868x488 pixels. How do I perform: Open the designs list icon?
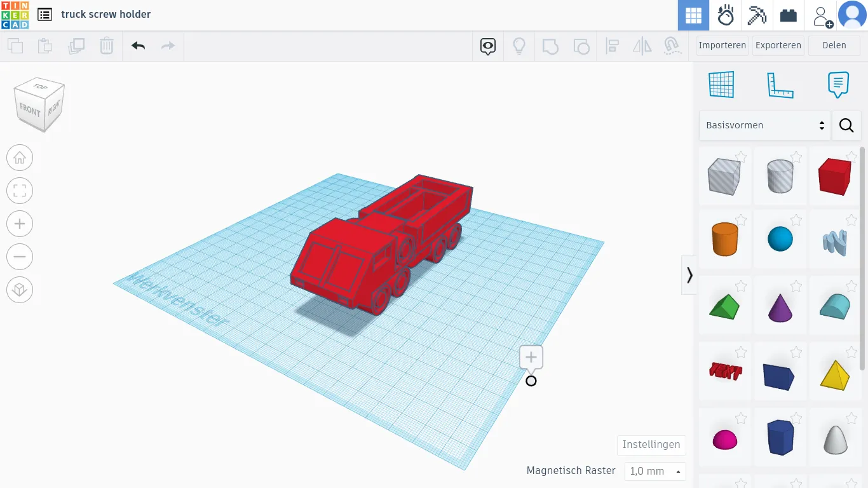pyautogui.click(x=44, y=15)
